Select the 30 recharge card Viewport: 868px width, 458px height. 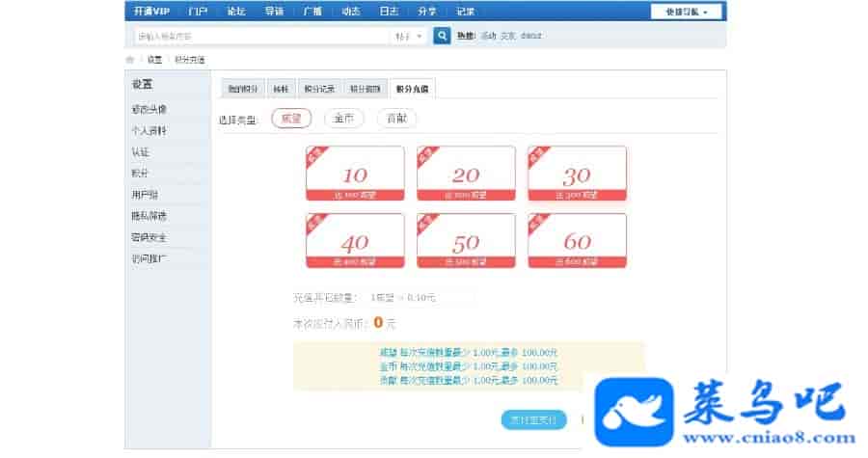point(578,174)
